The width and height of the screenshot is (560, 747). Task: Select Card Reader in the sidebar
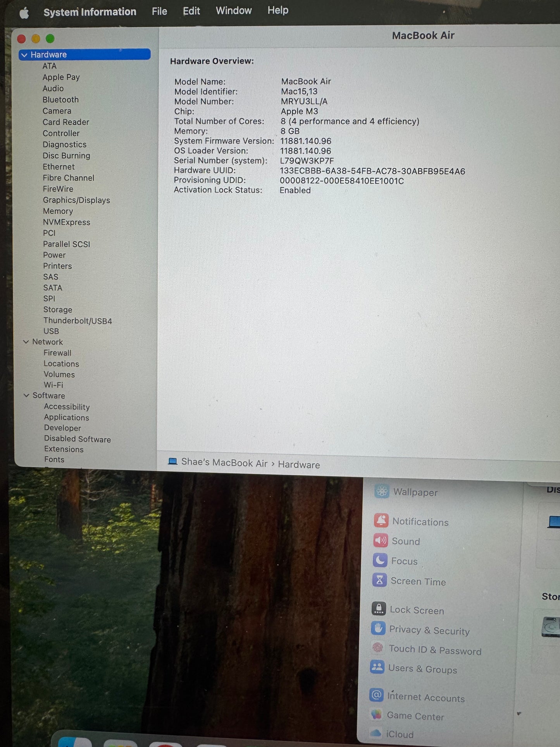tap(66, 122)
